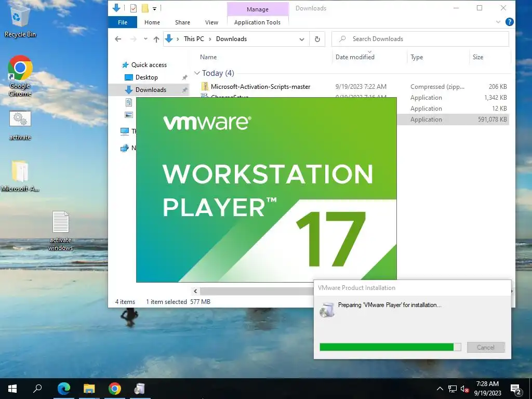Screen dimensions: 532x399
Task: Open Chrome from the taskbar
Action: (x=115, y=389)
